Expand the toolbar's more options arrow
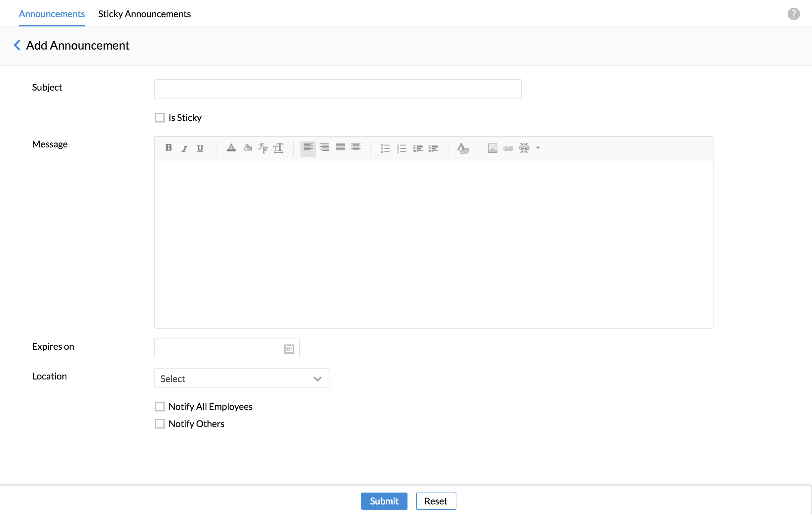The image size is (812, 518). [538, 148]
